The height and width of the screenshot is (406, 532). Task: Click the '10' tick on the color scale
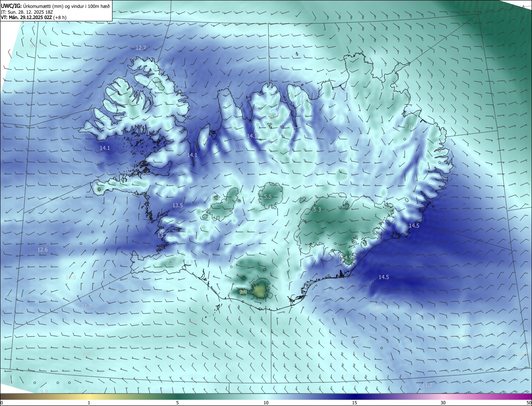point(266,403)
